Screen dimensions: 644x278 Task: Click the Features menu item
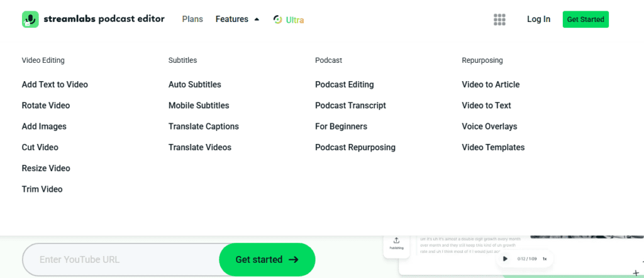pos(232,19)
